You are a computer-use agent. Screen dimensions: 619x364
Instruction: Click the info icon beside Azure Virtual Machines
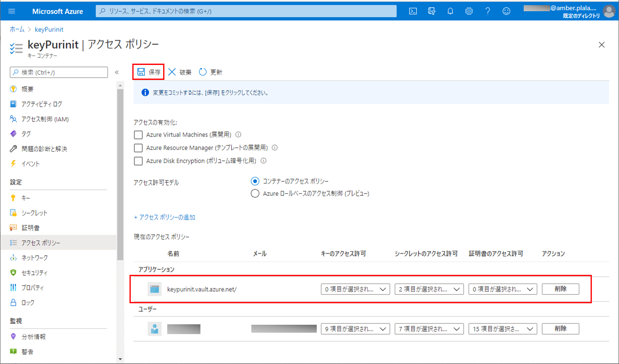click(x=238, y=135)
